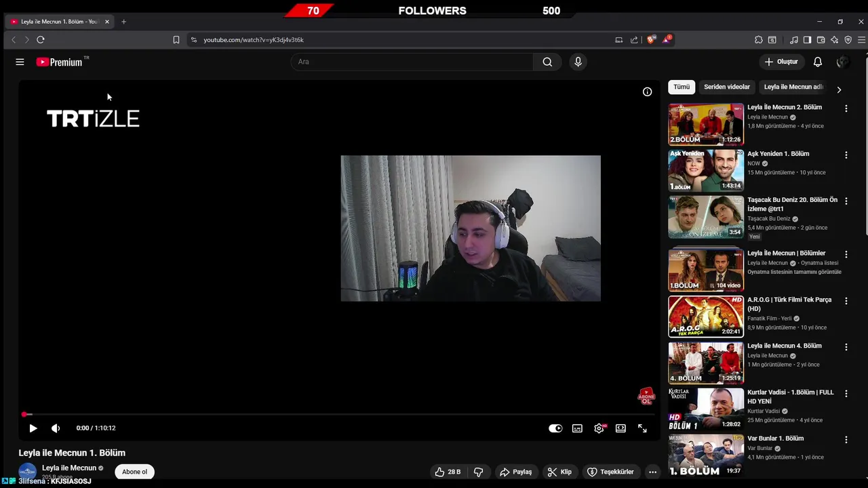Viewport: 868px width, 488px height.
Task: Open Leyla ile Mecnun channel name
Action: [x=69, y=468]
